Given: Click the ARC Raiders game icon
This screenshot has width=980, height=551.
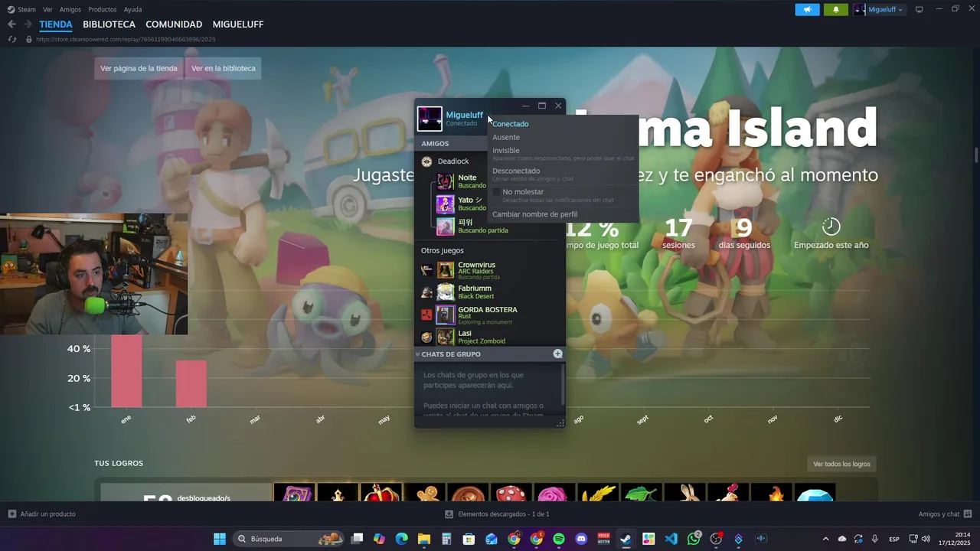Looking at the screenshot, I should point(426,269).
